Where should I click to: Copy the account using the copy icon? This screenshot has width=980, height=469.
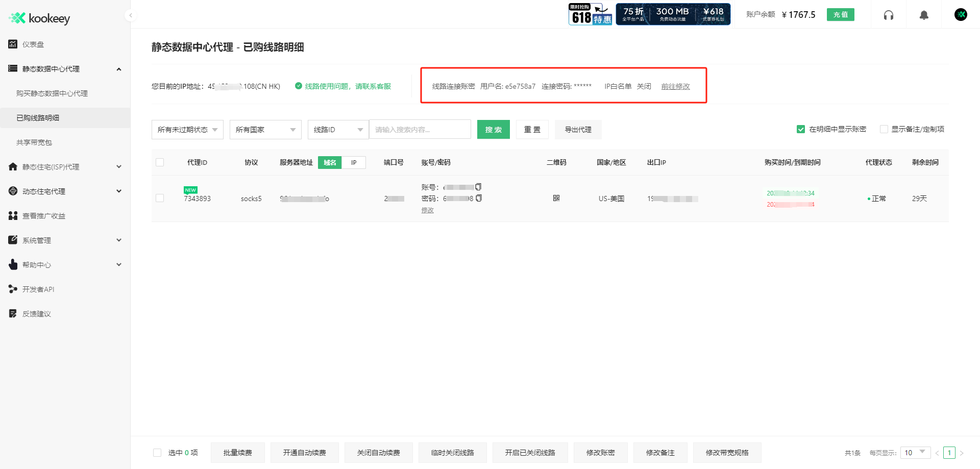478,187
